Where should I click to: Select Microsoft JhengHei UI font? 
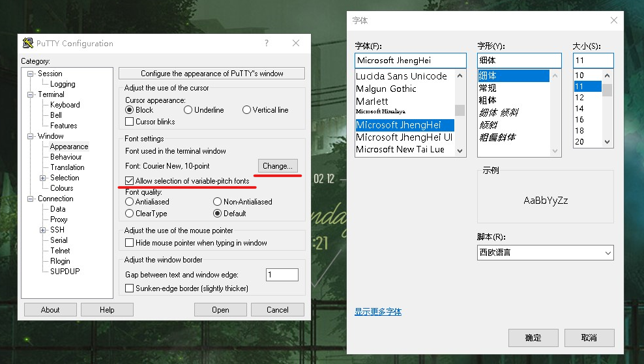coord(405,137)
